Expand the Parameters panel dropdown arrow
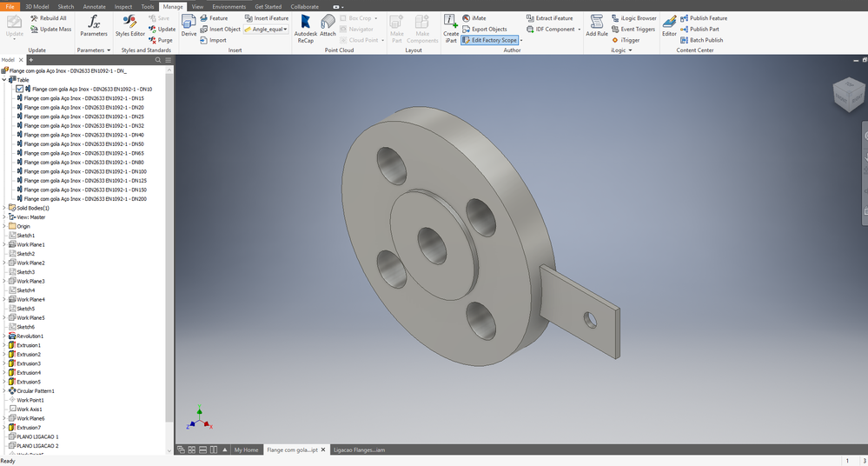 109,50
